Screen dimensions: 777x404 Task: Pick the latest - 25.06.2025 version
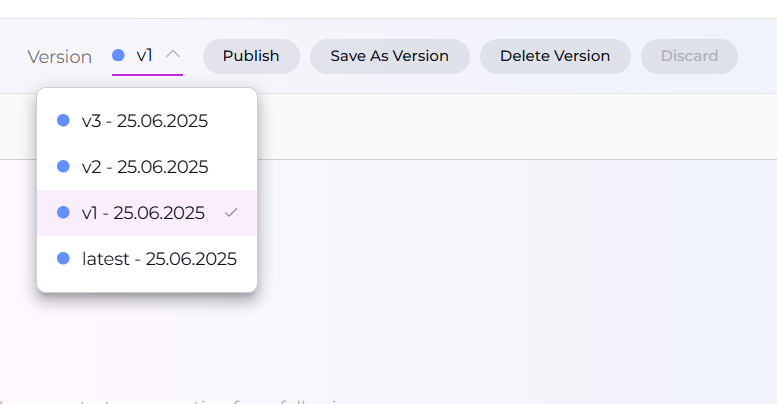pos(159,259)
